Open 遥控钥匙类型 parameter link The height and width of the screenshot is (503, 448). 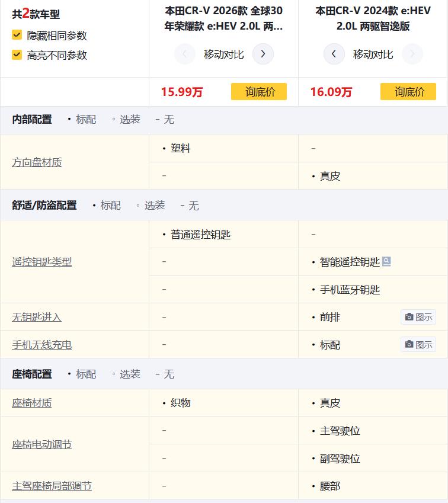pyautogui.click(x=42, y=262)
